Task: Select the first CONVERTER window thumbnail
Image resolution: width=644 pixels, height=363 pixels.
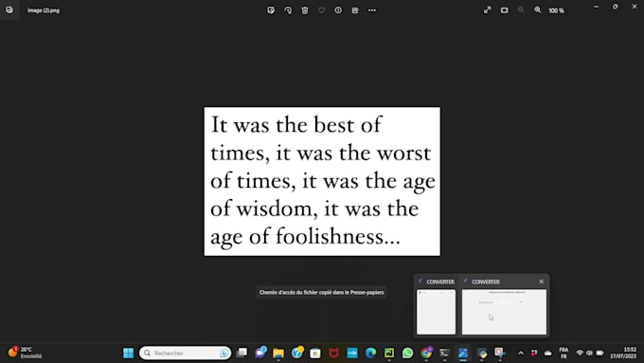Action: click(437, 312)
